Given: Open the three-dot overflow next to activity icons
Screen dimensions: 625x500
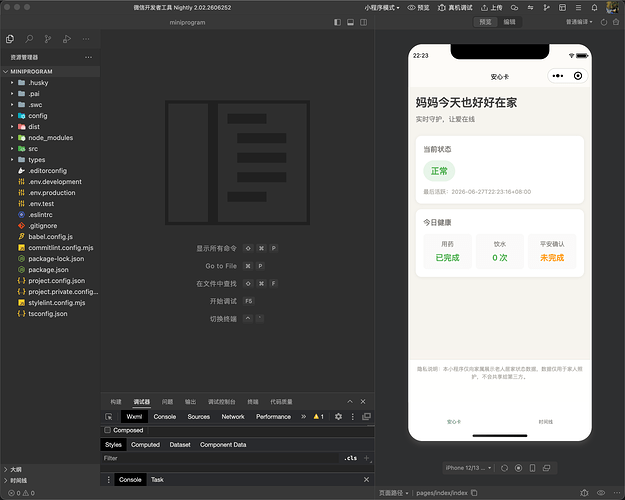Looking at the screenshot, I should pyautogui.click(x=86, y=39).
